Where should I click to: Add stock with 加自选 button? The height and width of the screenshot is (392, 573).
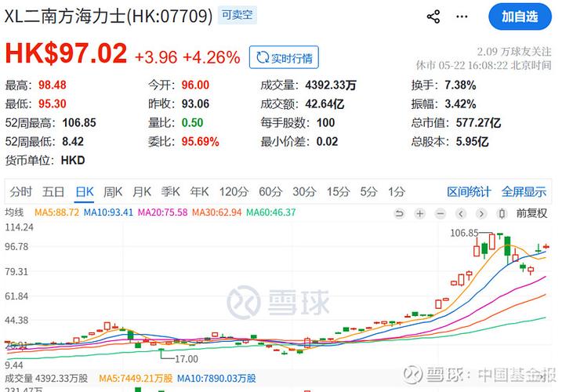point(520,16)
